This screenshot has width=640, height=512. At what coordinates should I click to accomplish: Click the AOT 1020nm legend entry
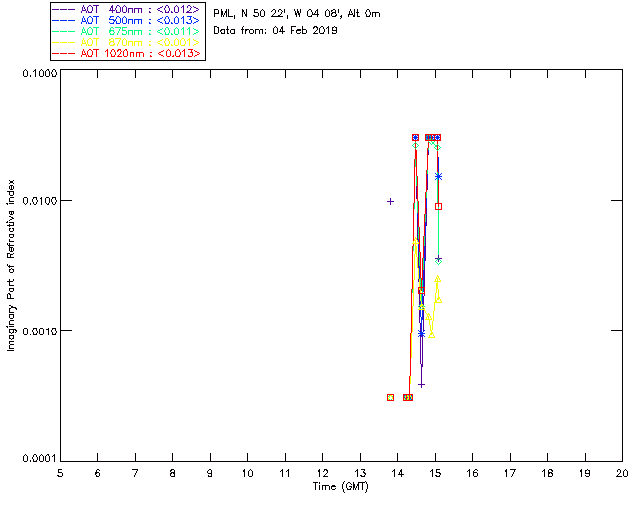pos(126,53)
